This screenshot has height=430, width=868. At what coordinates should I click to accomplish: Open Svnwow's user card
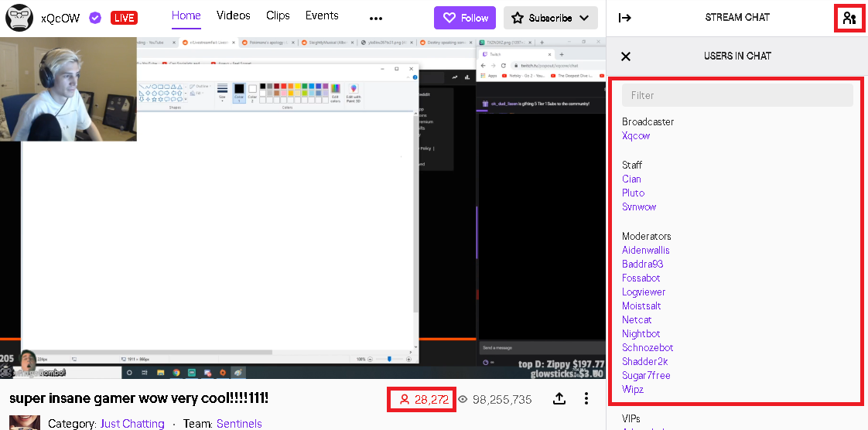pos(639,206)
